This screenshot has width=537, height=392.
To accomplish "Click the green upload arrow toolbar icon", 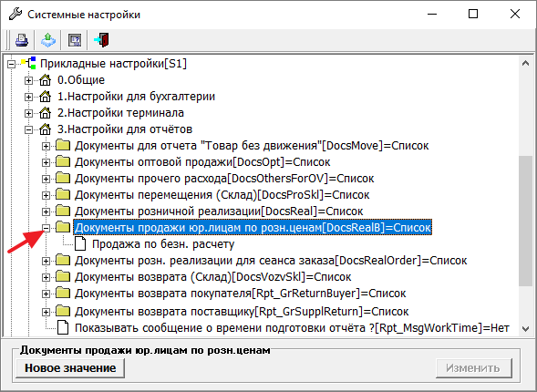I will pos(48,40).
